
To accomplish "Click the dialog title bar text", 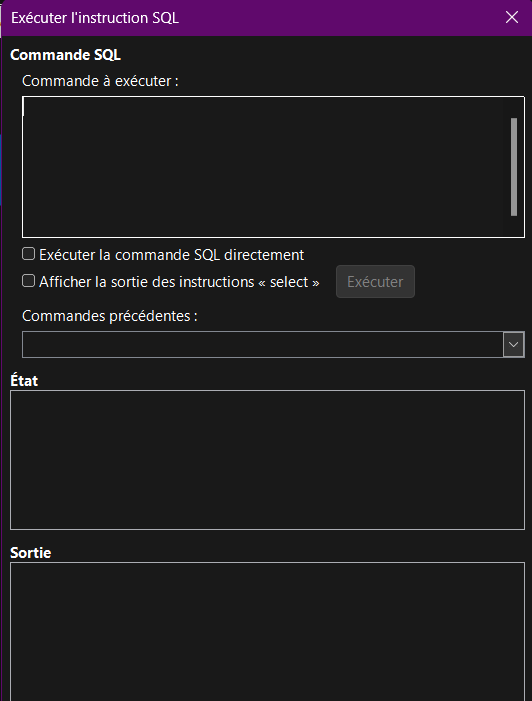I will click(95, 18).
